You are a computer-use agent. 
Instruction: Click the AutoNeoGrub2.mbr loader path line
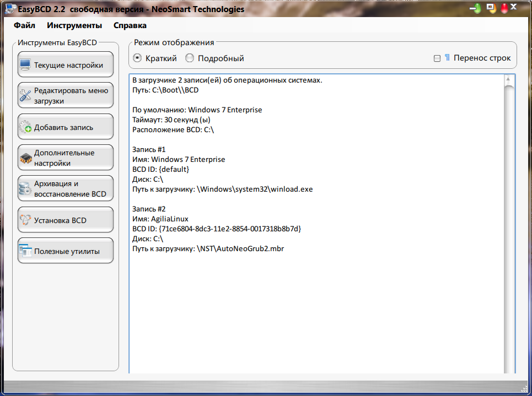(208, 248)
